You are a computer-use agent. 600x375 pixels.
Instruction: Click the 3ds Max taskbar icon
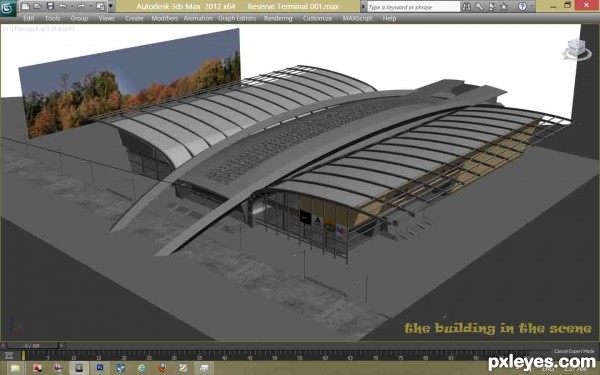(x=79, y=368)
